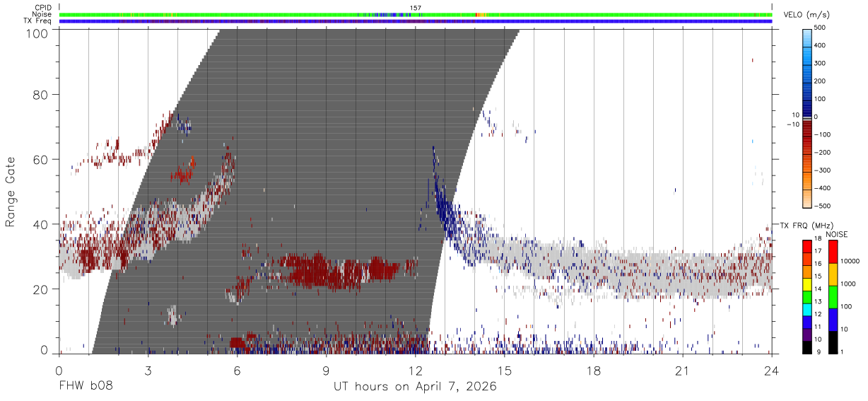Click the green Noise strip above the plot
This screenshot has height=401, width=868.
tap(416, 14)
